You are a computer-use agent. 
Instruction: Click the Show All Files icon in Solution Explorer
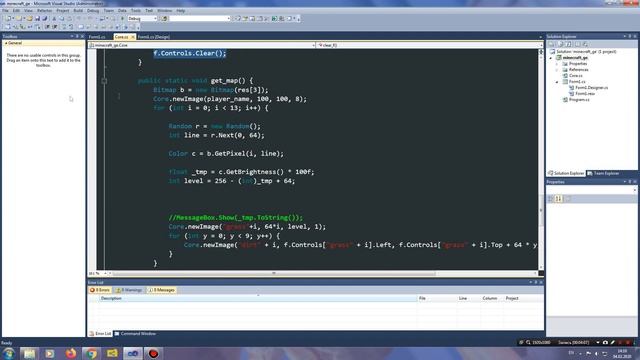click(x=561, y=44)
